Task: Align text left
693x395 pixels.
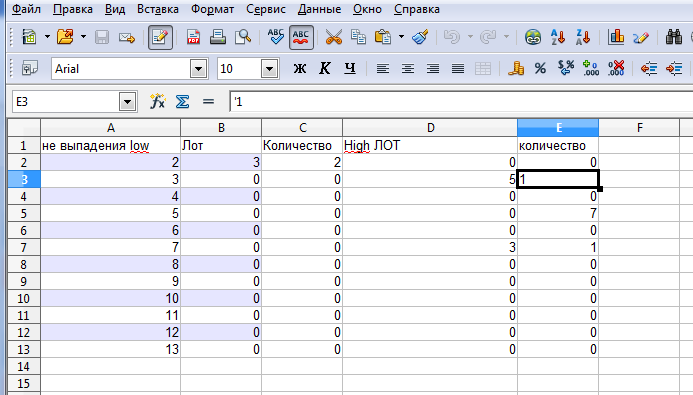Action: tap(383, 68)
